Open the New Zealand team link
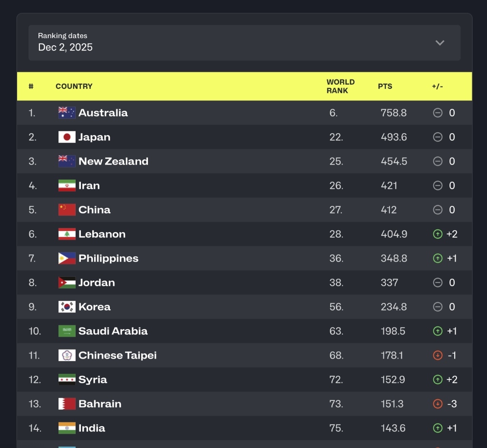The height and width of the screenshot is (448, 487). [113, 161]
